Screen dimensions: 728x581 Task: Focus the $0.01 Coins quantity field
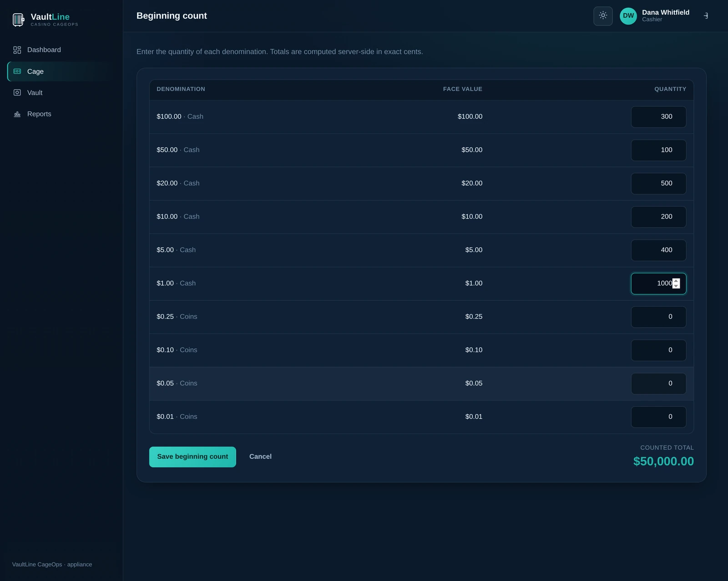click(x=658, y=417)
